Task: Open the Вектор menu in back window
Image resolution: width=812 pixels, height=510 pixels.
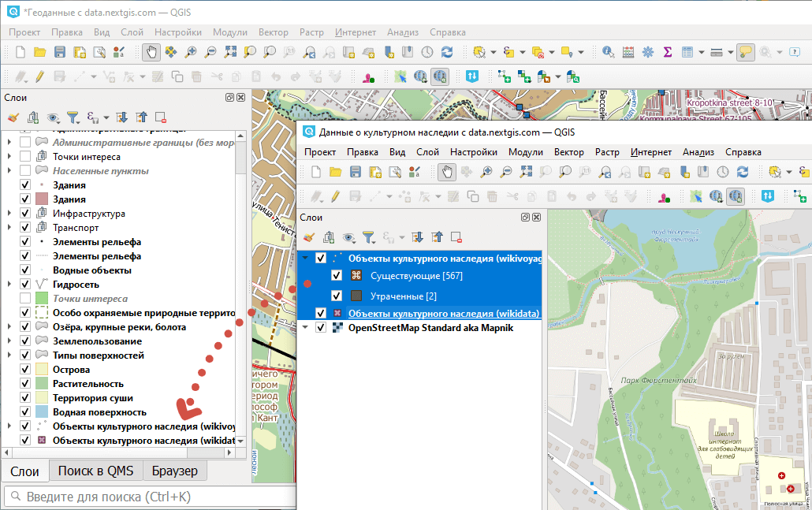Action: [273, 32]
